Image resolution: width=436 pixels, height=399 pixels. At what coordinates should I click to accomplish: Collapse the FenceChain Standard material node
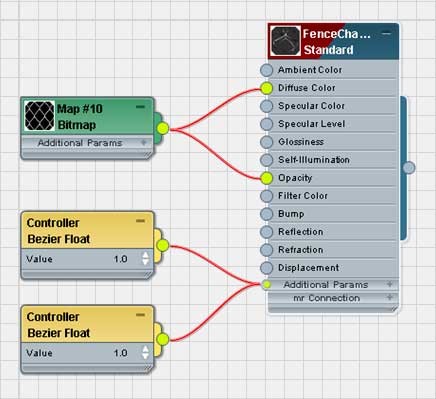386,33
